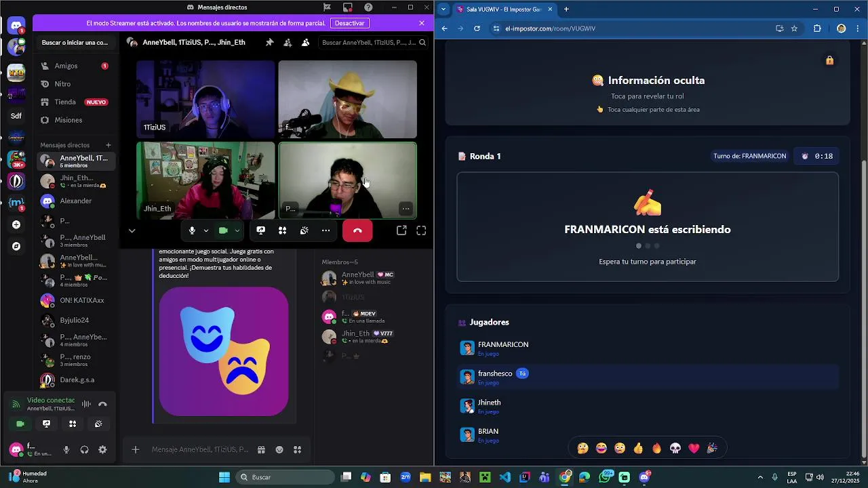
Task: Open the Nitro item in sidebar
Action: 75,84
